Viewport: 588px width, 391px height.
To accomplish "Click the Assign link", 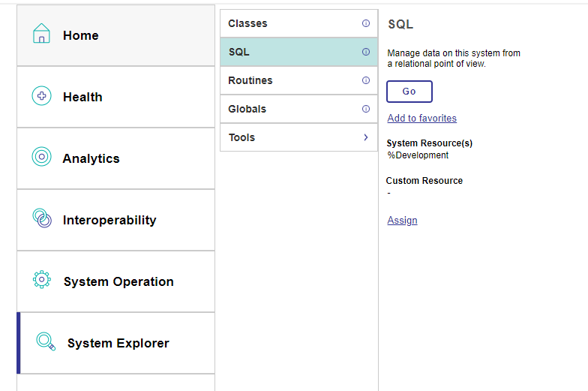I will coord(402,221).
